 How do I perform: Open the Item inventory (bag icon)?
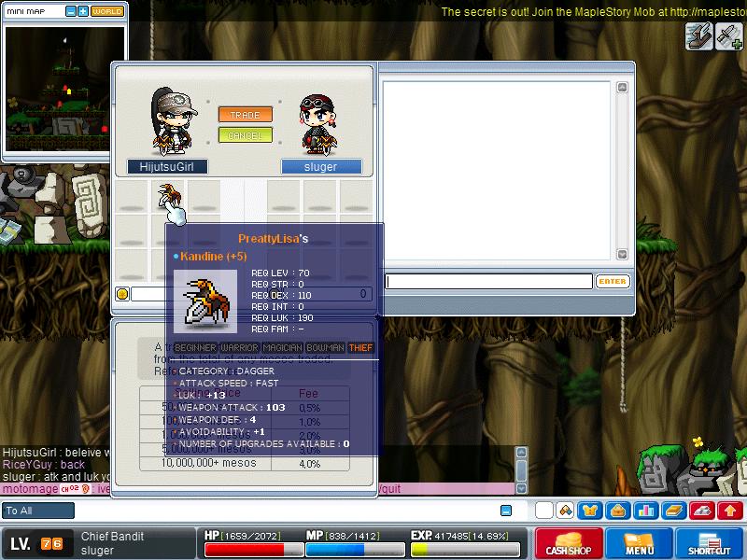coord(618,511)
